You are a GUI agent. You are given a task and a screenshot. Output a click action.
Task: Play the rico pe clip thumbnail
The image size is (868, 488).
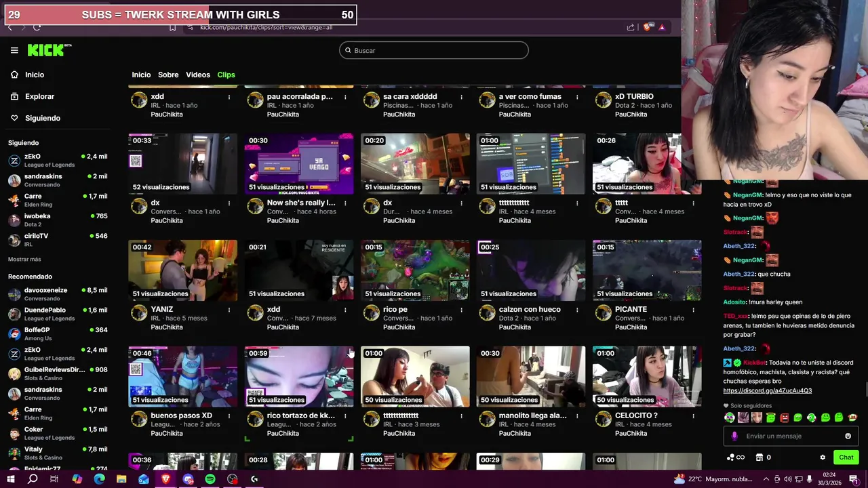[415, 270]
